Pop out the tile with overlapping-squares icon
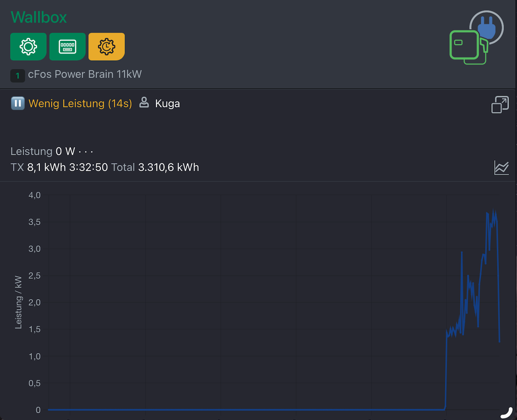The height and width of the screenshot is (420, 517). (500, 105)
